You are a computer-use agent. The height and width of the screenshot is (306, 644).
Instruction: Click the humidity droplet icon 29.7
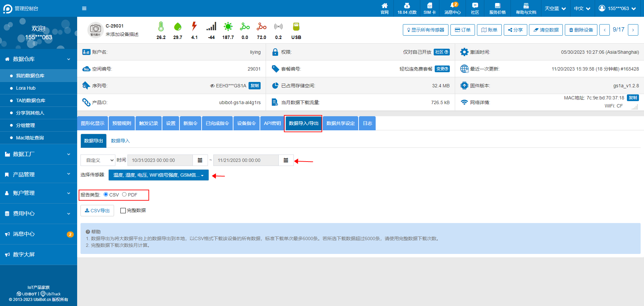[178, 27]
